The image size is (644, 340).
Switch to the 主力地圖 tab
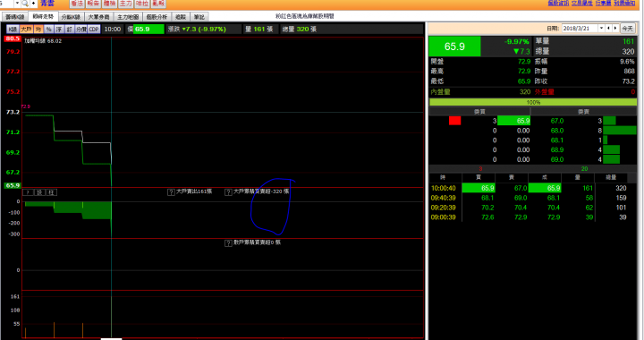(x=128, y=17)
